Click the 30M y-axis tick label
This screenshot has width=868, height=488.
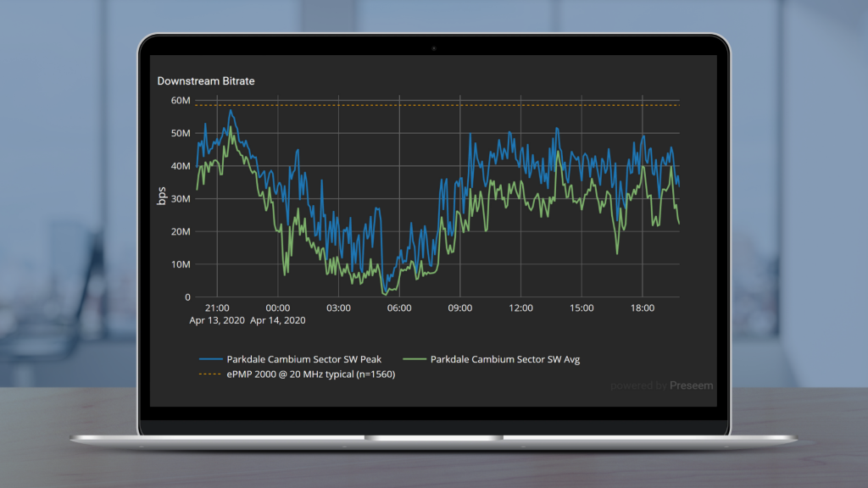tap(181, 198)
